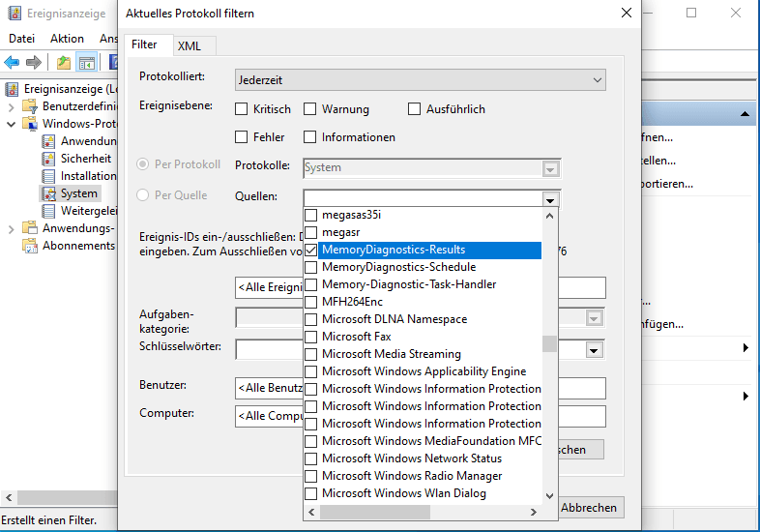This screenshot has height=532, width=760.
Task: Click the show/hide console tree icon
Action: click(87, 63)
